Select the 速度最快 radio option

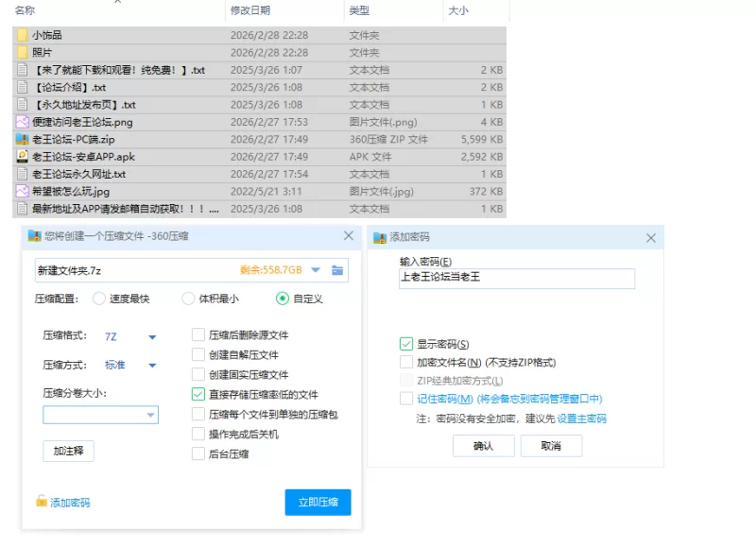pyautogui.click(x=99, y=299)
